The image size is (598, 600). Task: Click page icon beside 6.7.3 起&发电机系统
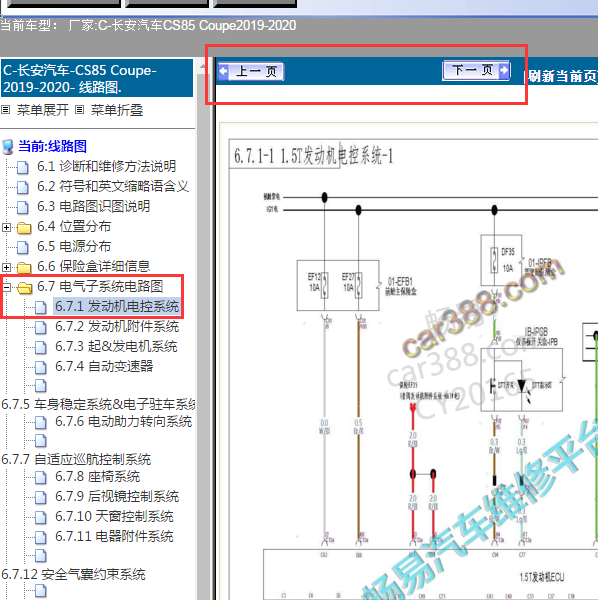[41, 347]
